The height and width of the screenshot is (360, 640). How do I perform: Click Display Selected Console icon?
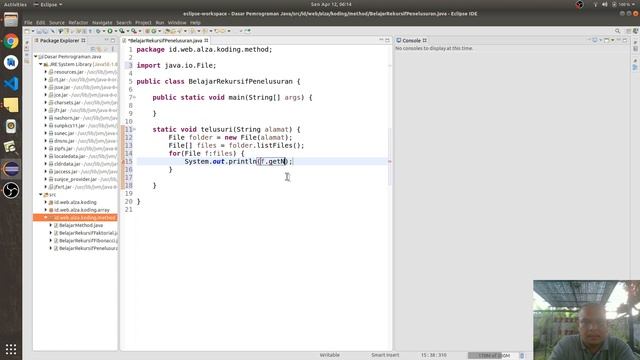click(595, 40)
